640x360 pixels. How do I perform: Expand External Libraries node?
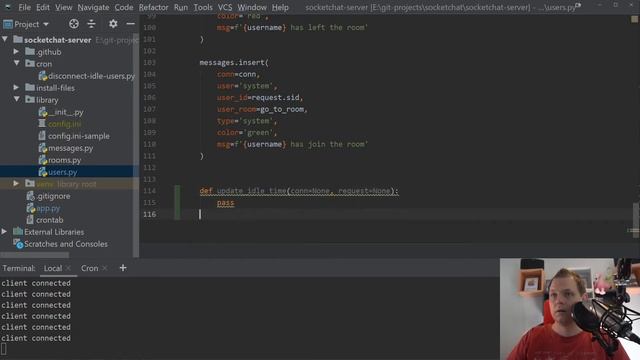click(4, 231)
